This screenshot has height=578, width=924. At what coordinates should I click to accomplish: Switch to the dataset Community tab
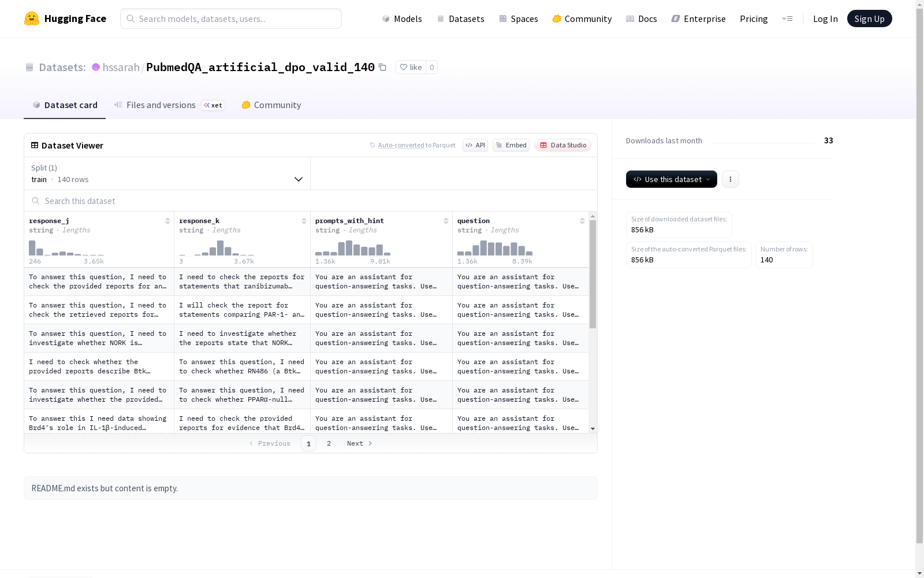tap(271, 105)
